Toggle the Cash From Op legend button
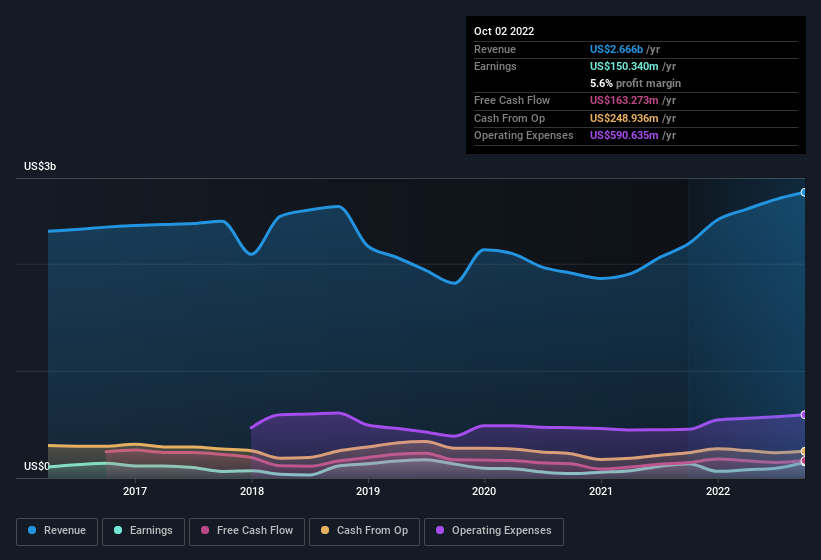The height and width of the screenshot is (560, 821). (x=364, y=532)
